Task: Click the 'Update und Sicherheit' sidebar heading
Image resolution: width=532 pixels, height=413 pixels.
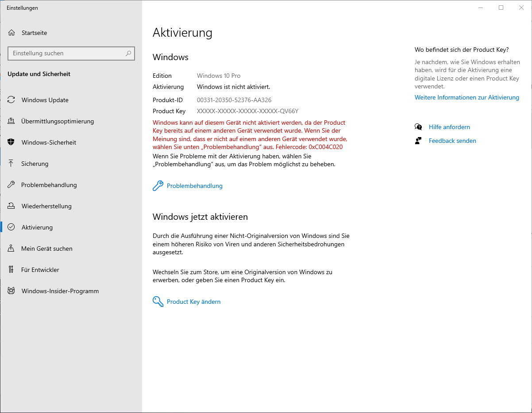Action: 39,74
